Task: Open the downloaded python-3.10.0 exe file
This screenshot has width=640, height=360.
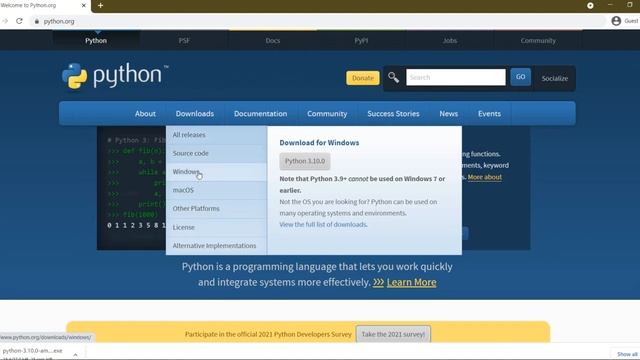Action: pos(33,351)
